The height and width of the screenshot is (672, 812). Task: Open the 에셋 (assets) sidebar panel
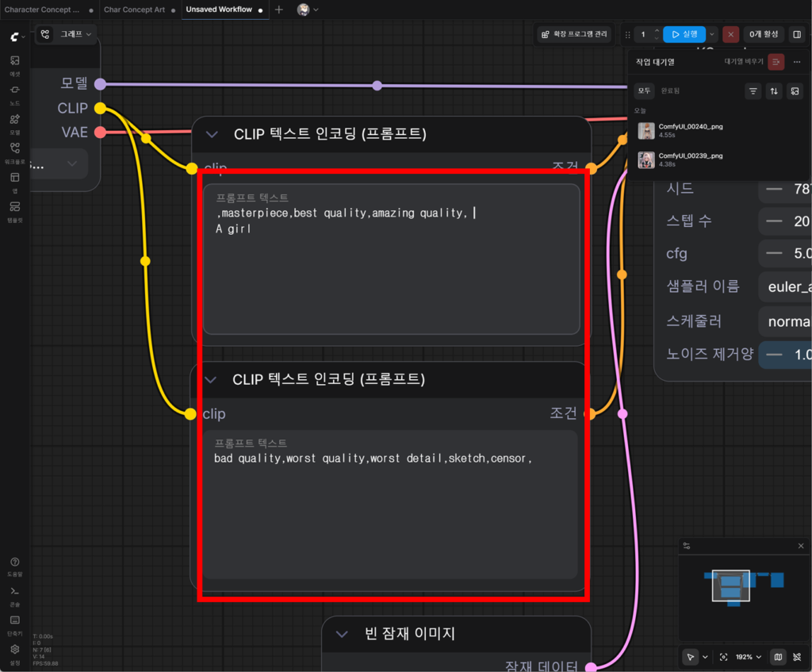click(15, 65)
